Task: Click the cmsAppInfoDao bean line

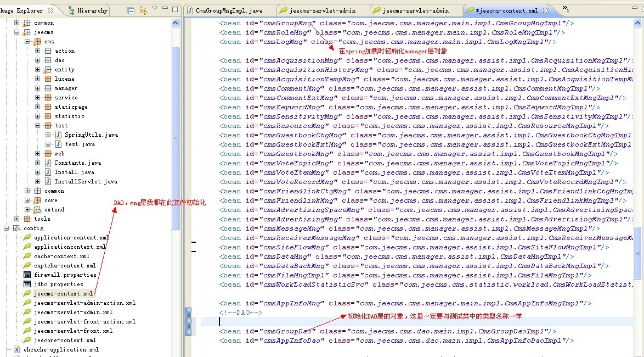Action: click(x=397, y=341)
